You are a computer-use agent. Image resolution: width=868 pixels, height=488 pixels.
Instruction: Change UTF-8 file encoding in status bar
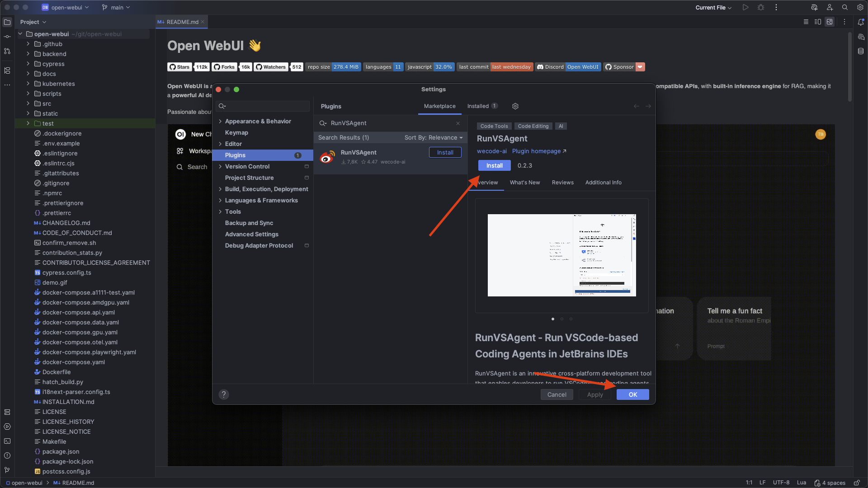[781, 483]
